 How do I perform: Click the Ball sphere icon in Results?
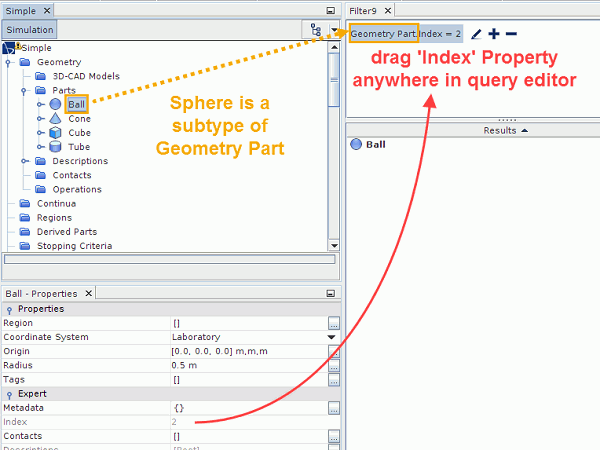tap(356, 145)
